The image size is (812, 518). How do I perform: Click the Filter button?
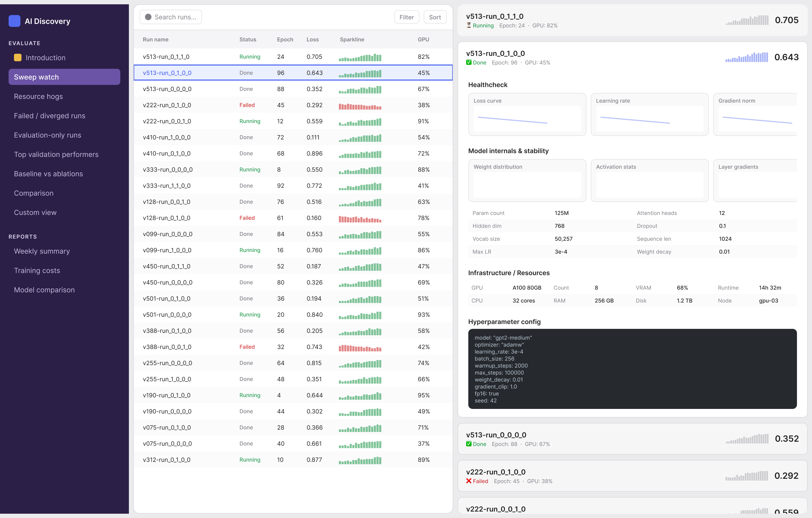(x=406, y=17)
